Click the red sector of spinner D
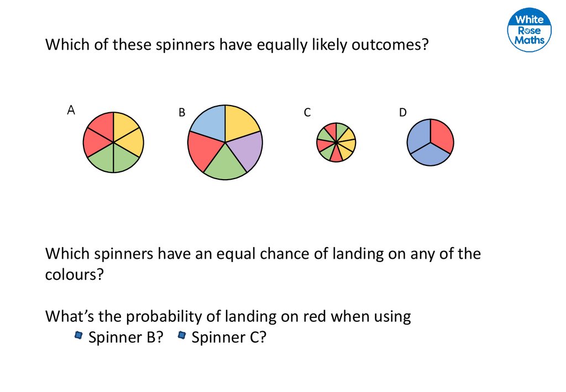Image resolution: width=566 pixels, height=392 pixels. point(442,136)
